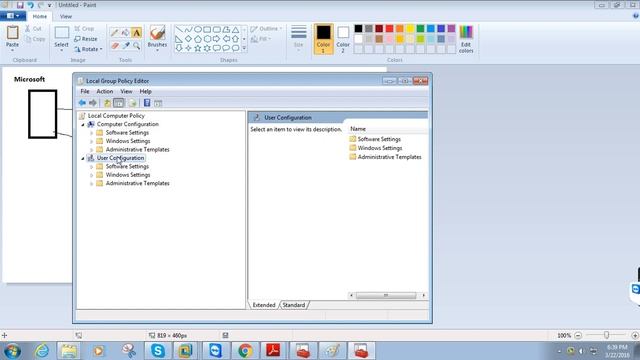Viewport: 640px width, 360px height.
Task: Pick the yellow color swatch
Action: [x=410, y=28]
